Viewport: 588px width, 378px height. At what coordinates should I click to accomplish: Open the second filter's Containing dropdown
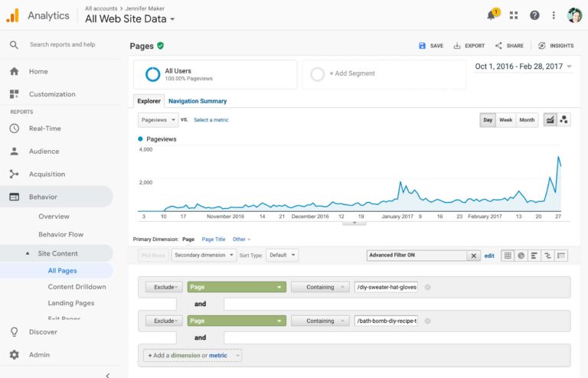coord(320,321)
